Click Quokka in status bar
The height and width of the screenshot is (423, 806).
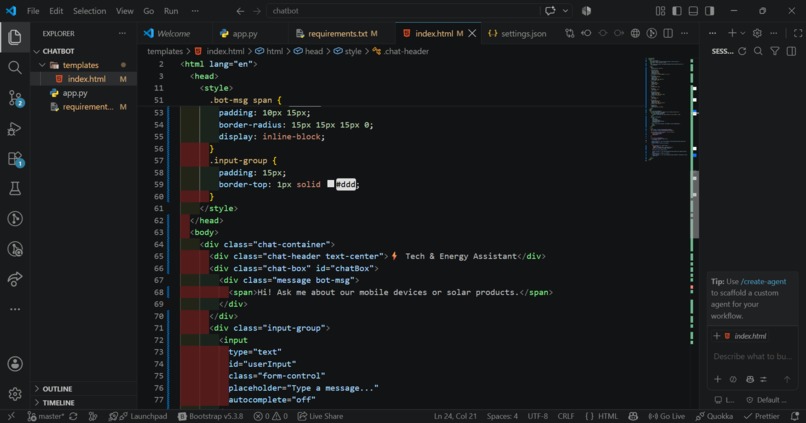point(715,416)
